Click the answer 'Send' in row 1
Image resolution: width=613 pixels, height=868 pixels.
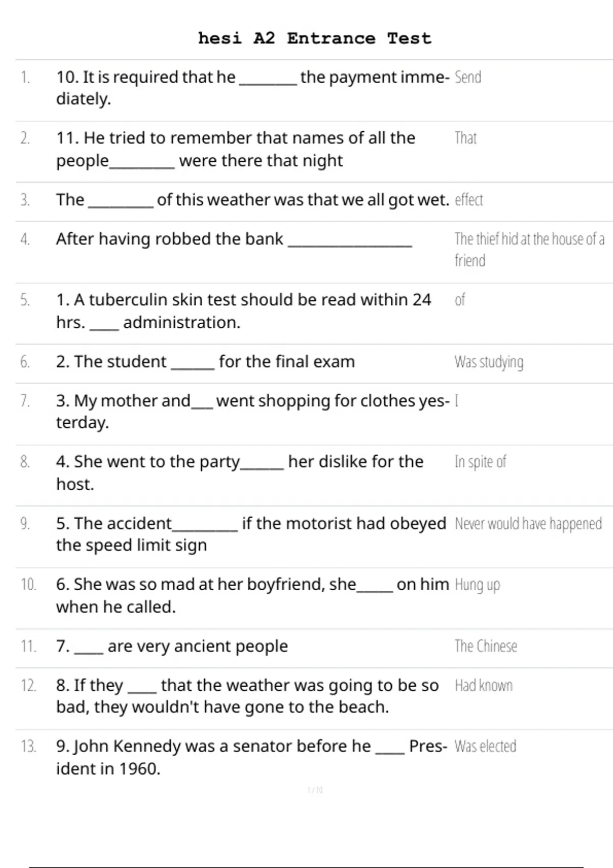pos(468,78)
